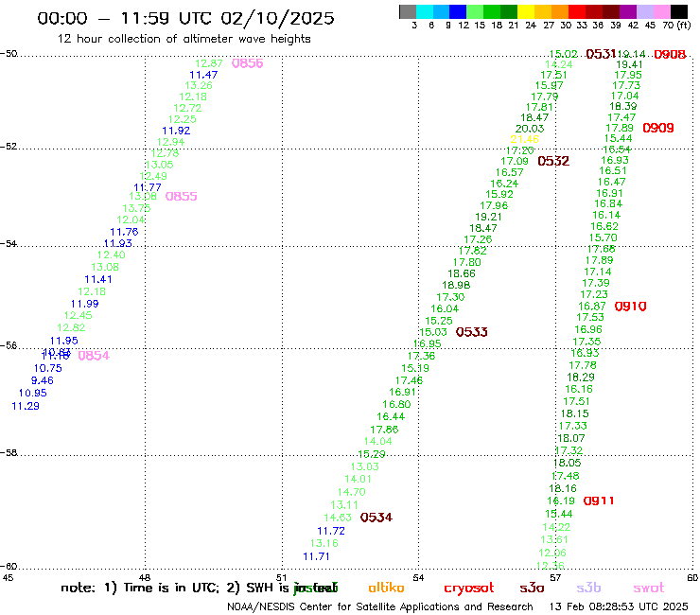Viewport: 700px width, 615px height.
Task: Click the wave height value 18.29
Action: [581, 378]
